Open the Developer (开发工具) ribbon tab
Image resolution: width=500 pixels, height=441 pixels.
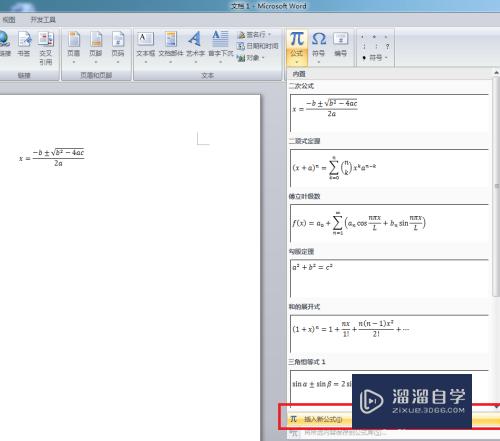[43, 20]
